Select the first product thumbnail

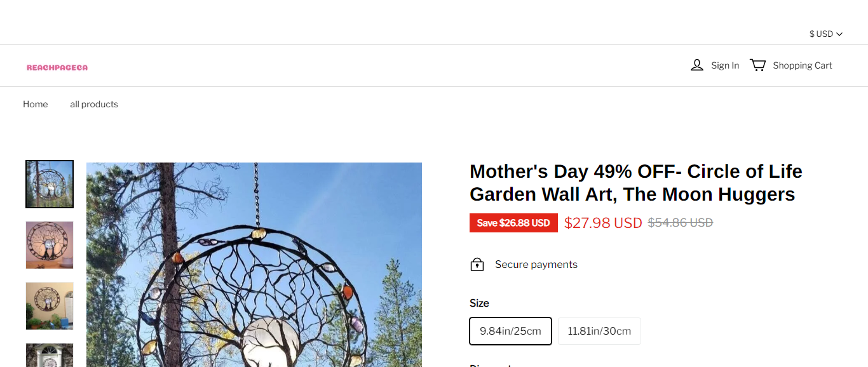[x=50, y=184]
